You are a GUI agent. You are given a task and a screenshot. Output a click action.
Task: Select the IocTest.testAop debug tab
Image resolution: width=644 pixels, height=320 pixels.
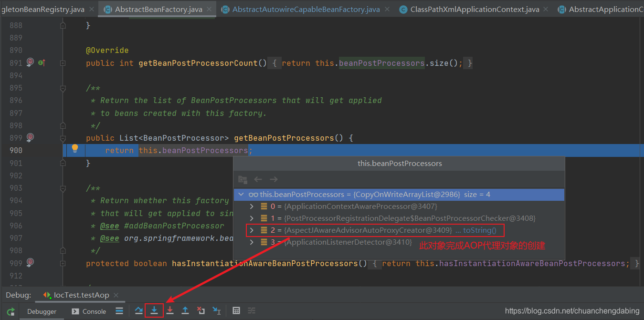coord(81,295)
